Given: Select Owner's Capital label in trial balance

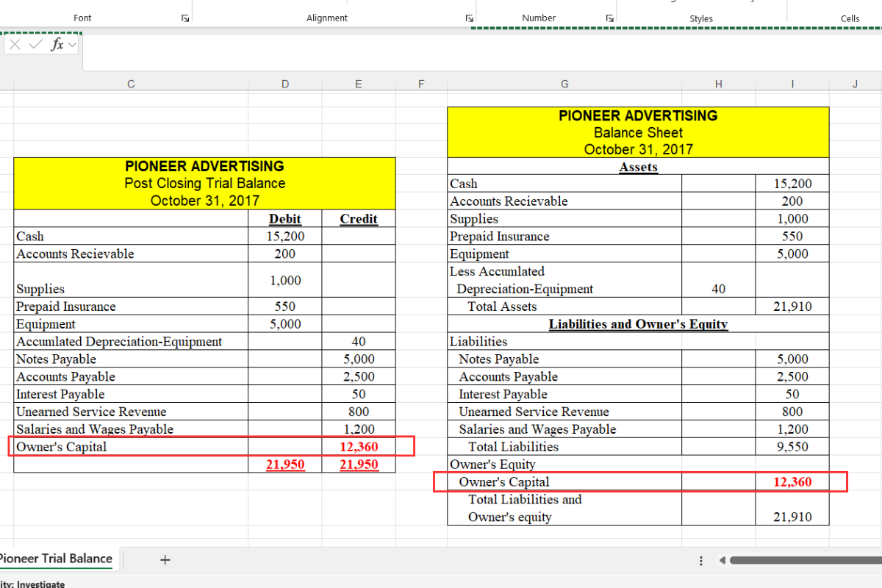Looking at the screenshot, I should (131, 447).
